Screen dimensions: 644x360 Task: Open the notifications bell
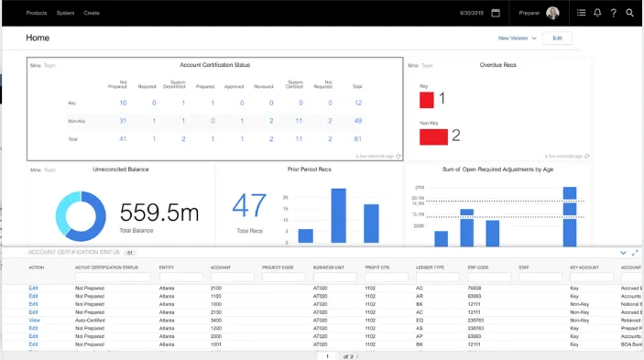597,13
